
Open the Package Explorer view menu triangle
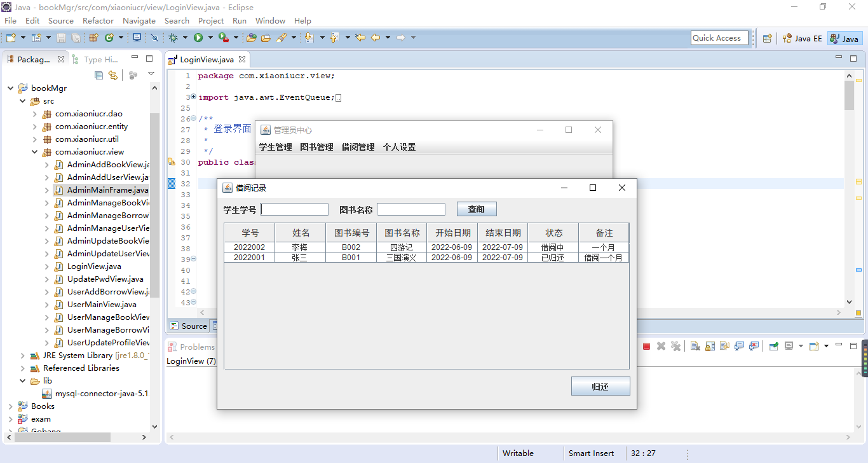[151, 73]
